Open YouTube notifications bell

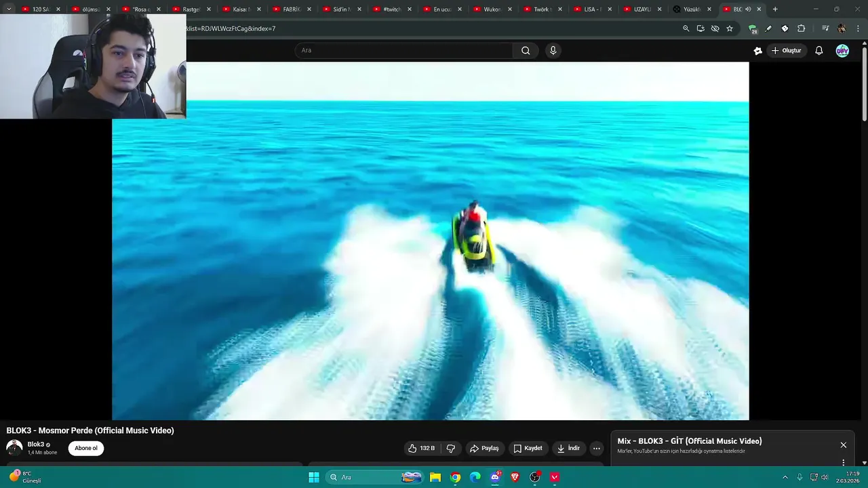(819, 51)
